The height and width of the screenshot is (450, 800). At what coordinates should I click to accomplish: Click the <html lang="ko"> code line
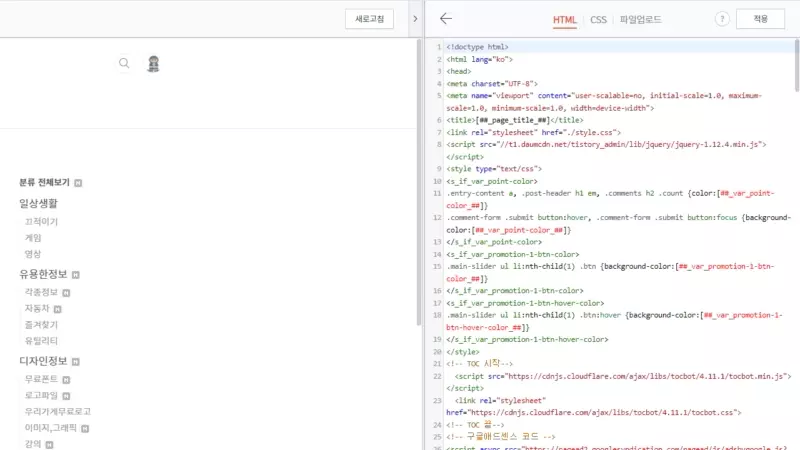[x=480, y=59]
